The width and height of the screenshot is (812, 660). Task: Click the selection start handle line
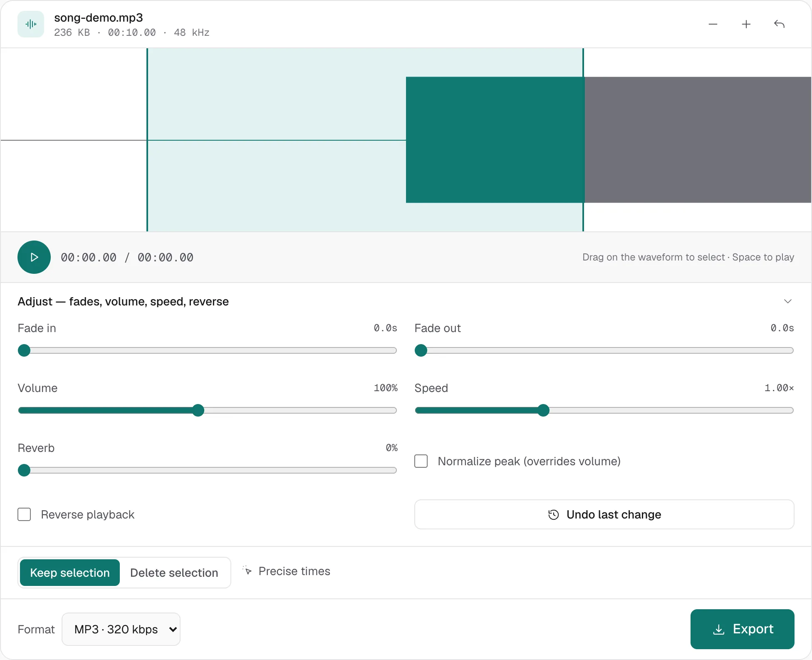(x=147, y=140)
